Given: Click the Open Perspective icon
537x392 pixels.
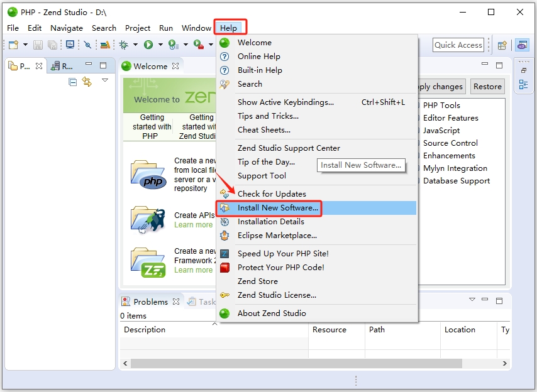Looking at the screenshot, I should coord(502,45).
